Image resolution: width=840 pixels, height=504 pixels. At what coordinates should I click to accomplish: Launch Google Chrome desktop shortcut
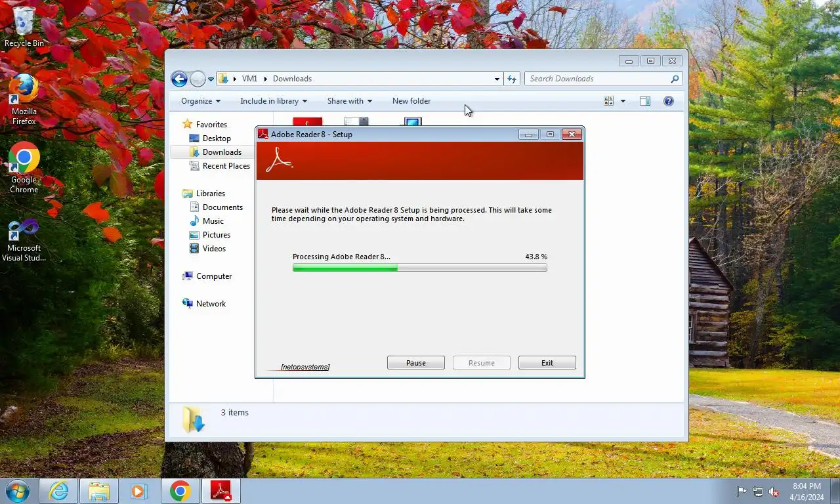pyautogui.click(x=24, y=167)
